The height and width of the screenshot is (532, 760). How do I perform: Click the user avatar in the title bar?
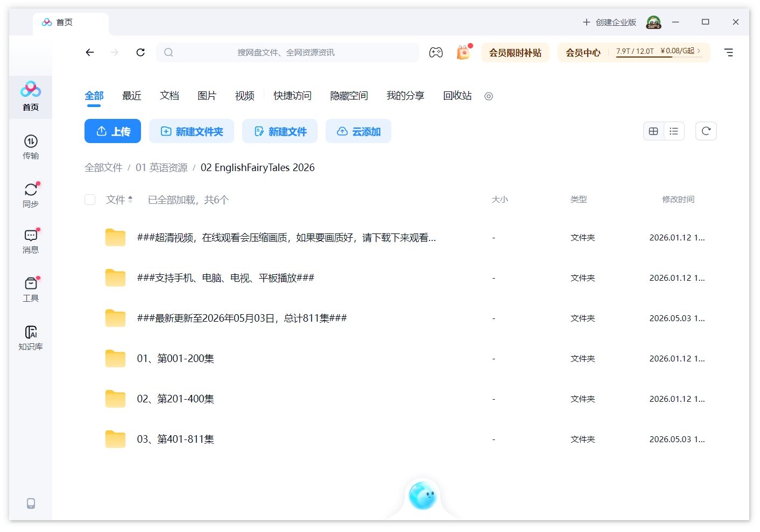(653, 22)
